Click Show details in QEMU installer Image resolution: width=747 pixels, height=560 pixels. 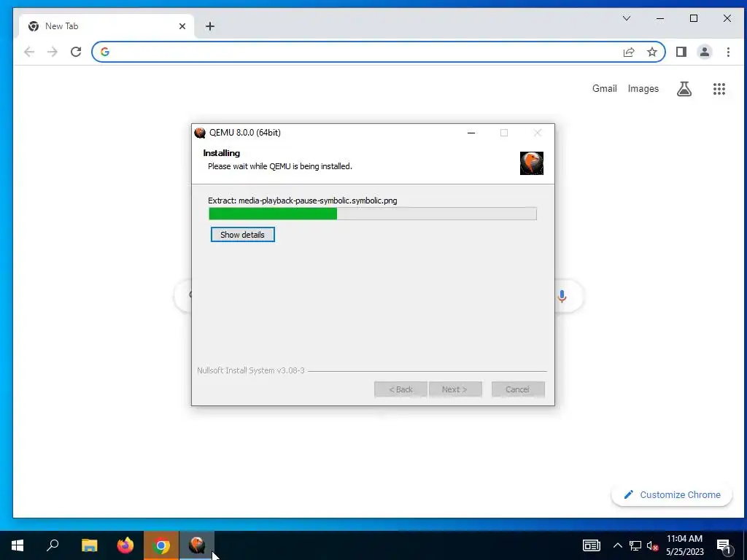click(x=242, y=234)
